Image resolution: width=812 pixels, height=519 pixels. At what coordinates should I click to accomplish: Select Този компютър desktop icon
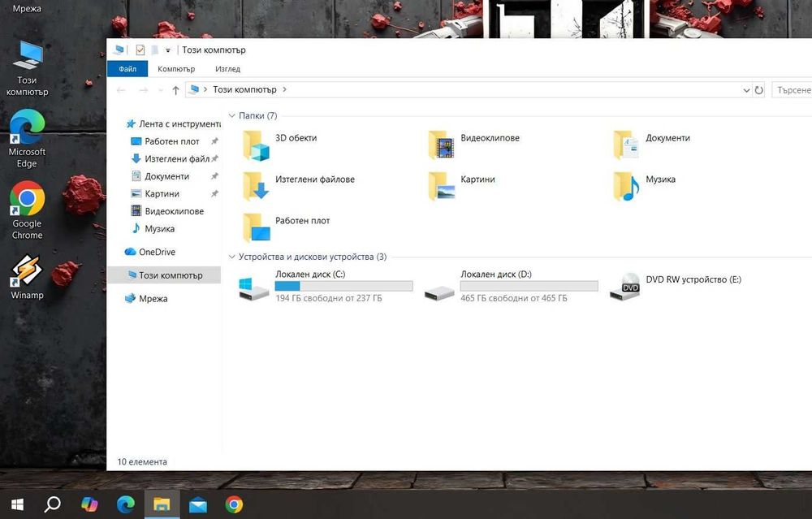[x=27, y=68]
